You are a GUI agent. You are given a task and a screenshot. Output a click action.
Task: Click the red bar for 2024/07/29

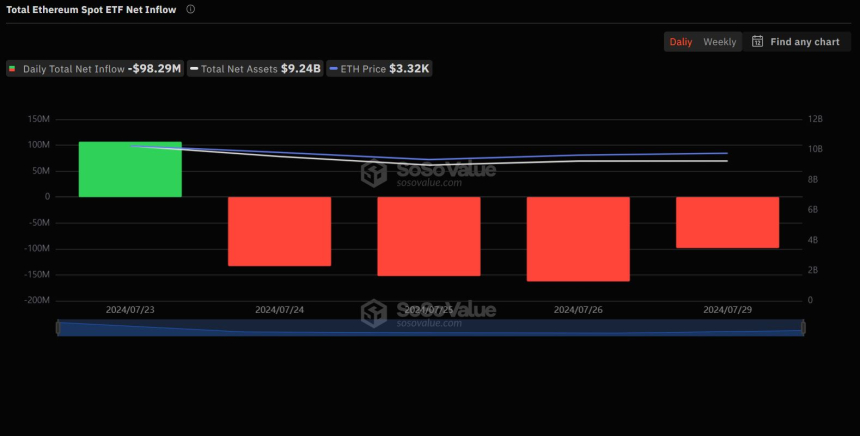tap(727, 222)
